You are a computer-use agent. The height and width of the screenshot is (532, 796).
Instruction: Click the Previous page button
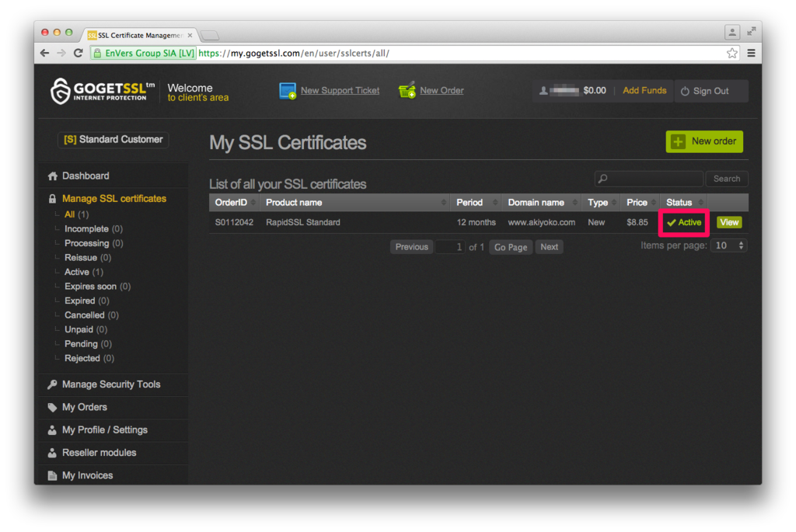412,247
